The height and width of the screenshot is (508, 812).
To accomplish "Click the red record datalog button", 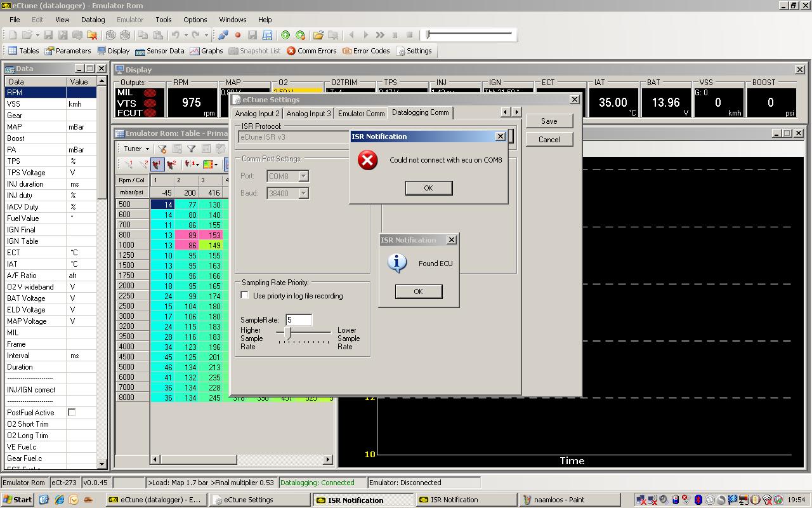I will (x=238, y=35).
